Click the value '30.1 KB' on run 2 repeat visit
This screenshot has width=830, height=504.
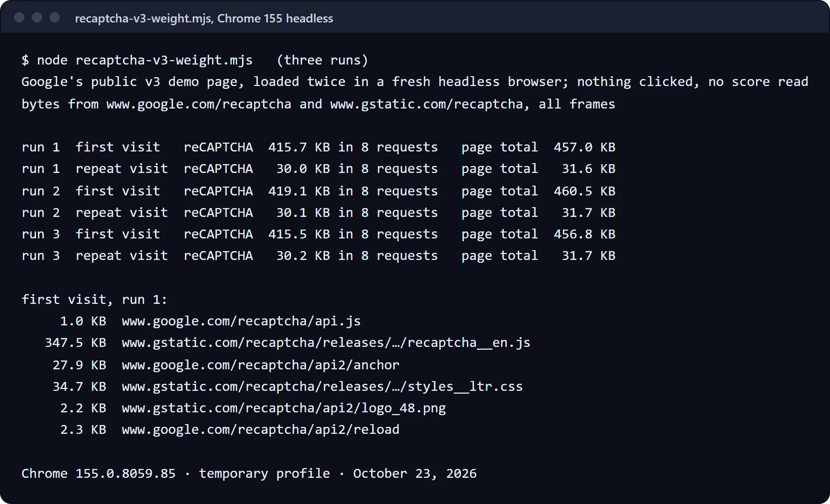click(x=303, y=212)
